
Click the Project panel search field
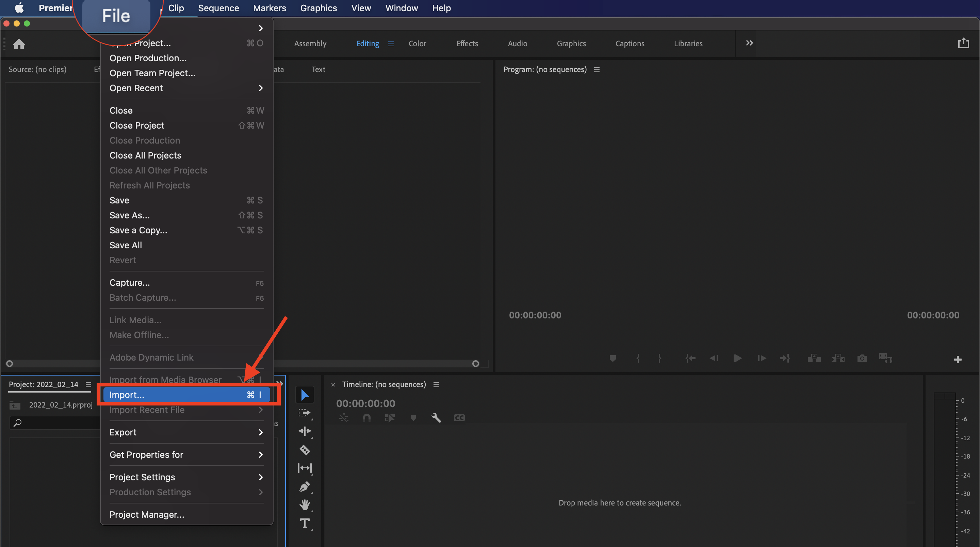coord(57,422)
